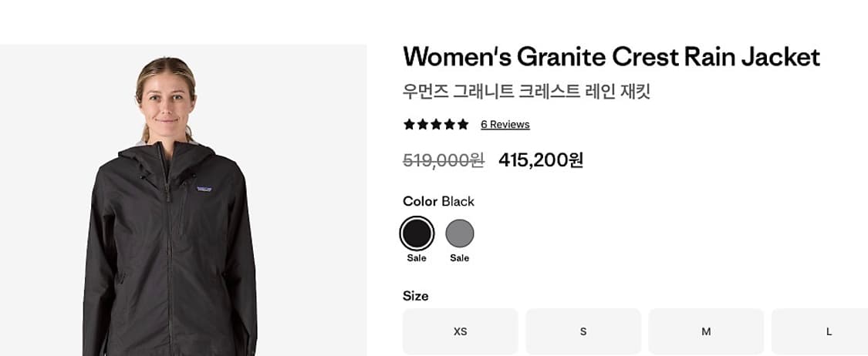Click the crossed-out 519,000원 price
868x356 pixels.
(x=443, y=160)
